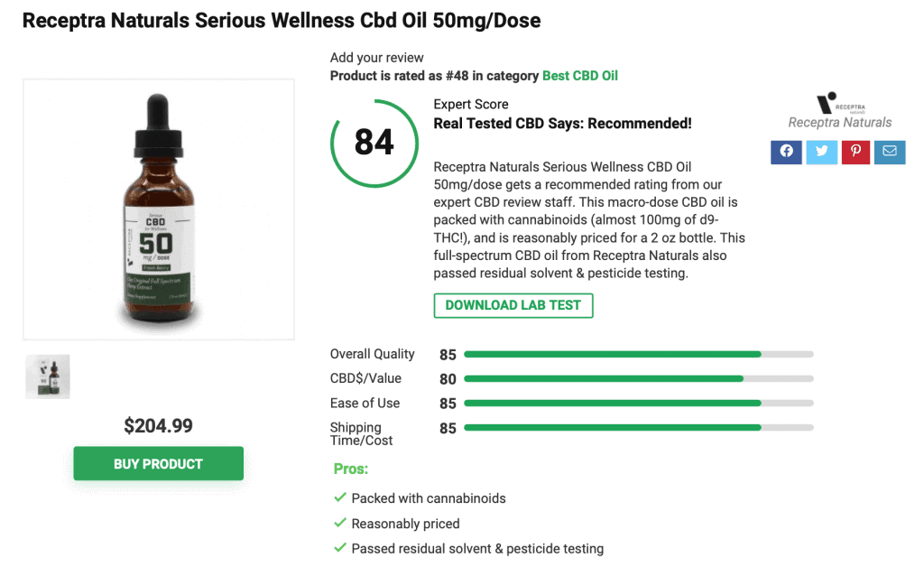This screenshot has height=576, width=924.
Task: Open the DOWNLOAD LAB TEST page
Action: (513, 305)
